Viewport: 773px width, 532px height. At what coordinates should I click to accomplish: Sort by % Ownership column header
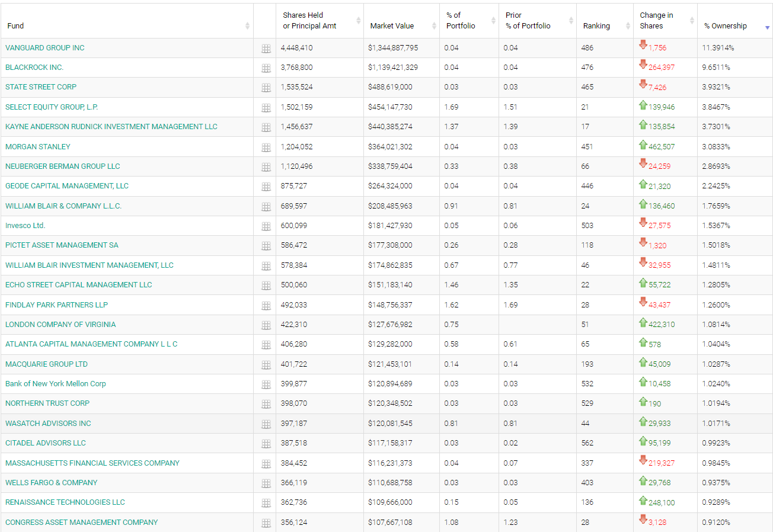point(735,21)
